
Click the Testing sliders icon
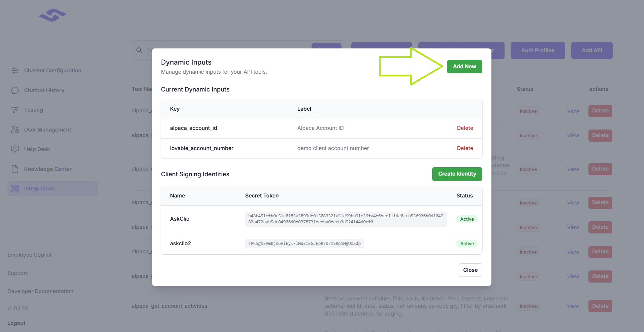[15, 110]
